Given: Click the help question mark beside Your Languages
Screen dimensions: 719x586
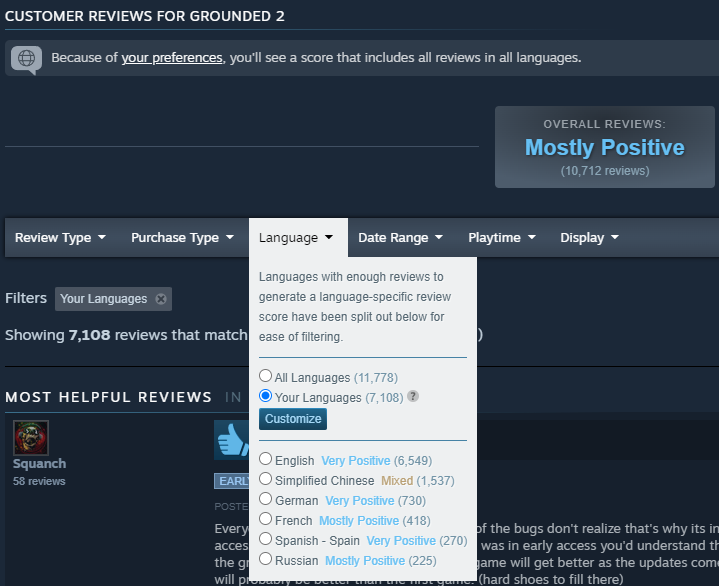Looking at the screenshot, I should pyautogui.click(x=413, y=396).
